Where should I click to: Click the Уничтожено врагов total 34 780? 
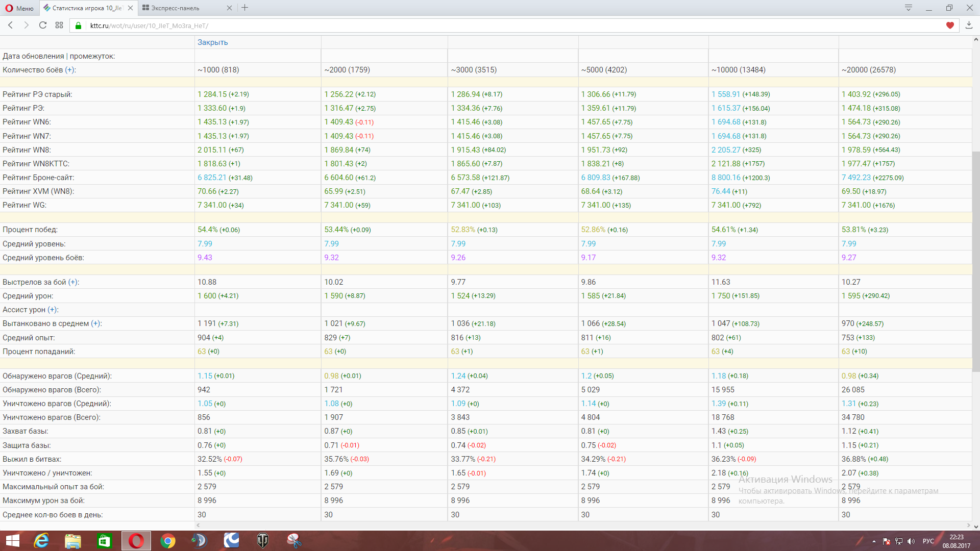coord(853,417)
